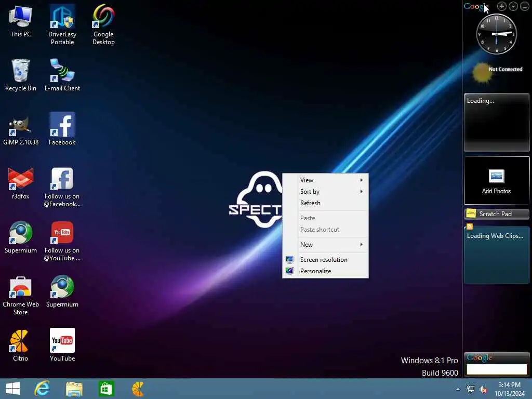This screenshot has width=532, height=399.
Task: Click the analog clock gadget
Action: pos(496,34)
